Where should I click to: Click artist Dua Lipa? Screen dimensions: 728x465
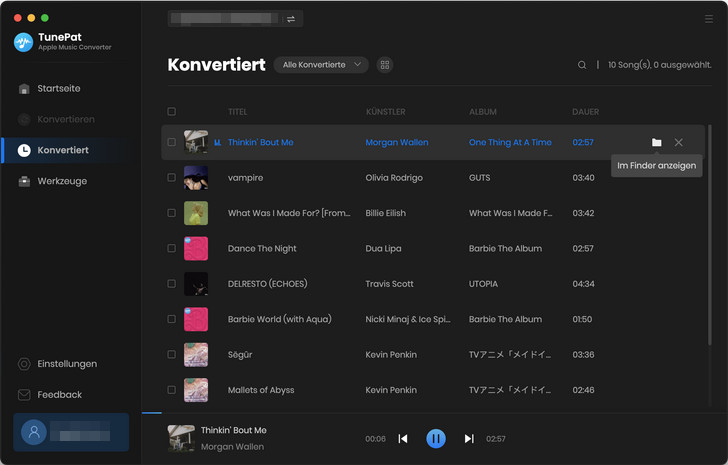[383, 248]
